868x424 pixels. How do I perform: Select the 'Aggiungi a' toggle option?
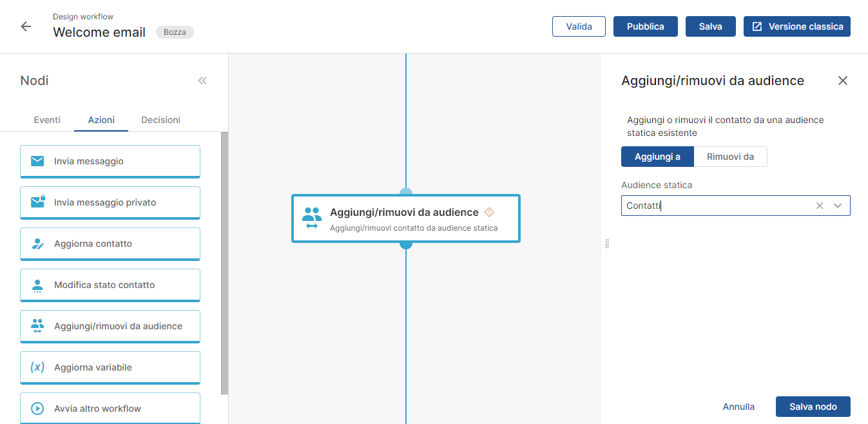click(657, 157)
